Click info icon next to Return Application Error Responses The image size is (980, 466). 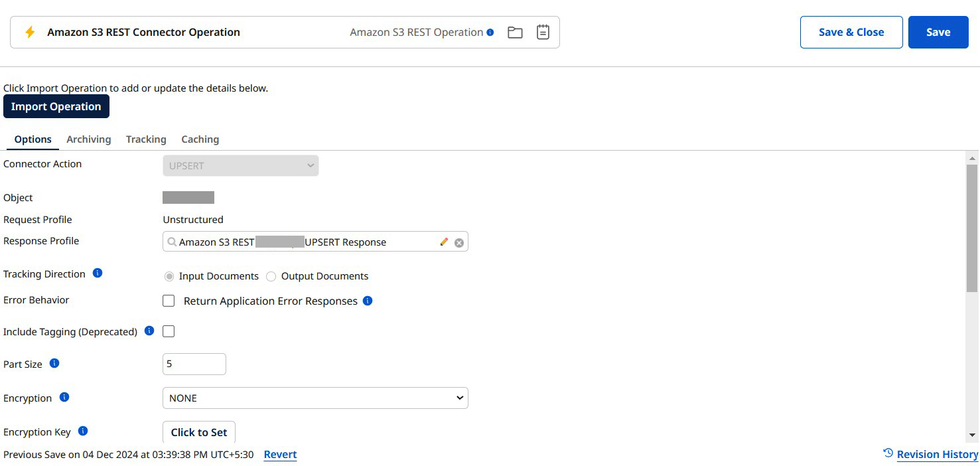368,301
